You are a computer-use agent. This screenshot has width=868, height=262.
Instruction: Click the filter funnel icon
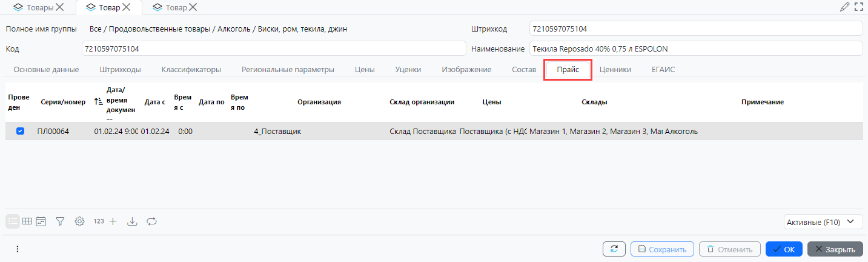(60, 221)
